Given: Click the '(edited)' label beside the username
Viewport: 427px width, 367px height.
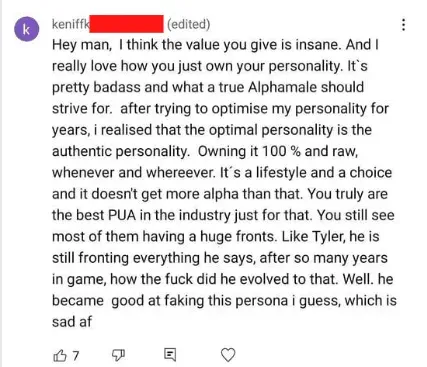Looking at the screenshot, I should click(188, 24).
